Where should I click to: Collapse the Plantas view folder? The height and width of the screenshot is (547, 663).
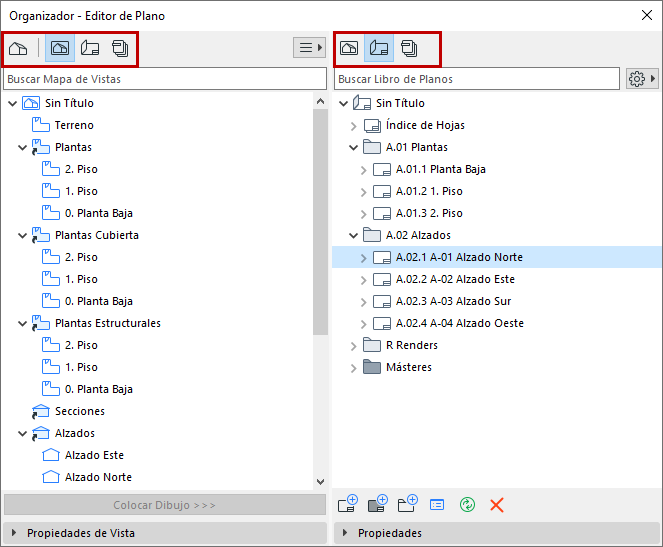[x=22, y=148]
